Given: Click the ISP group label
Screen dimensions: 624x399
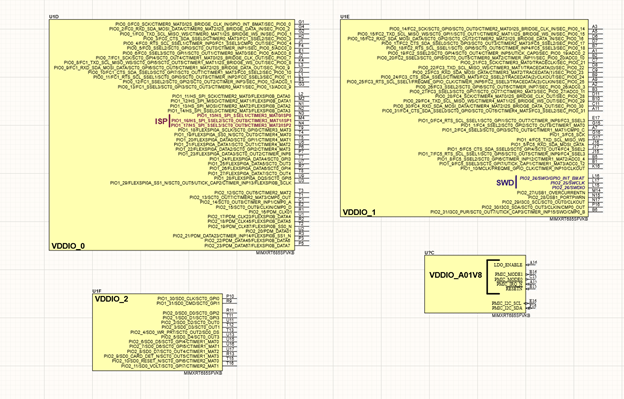Looking at the screenshot, I should 161,121.
